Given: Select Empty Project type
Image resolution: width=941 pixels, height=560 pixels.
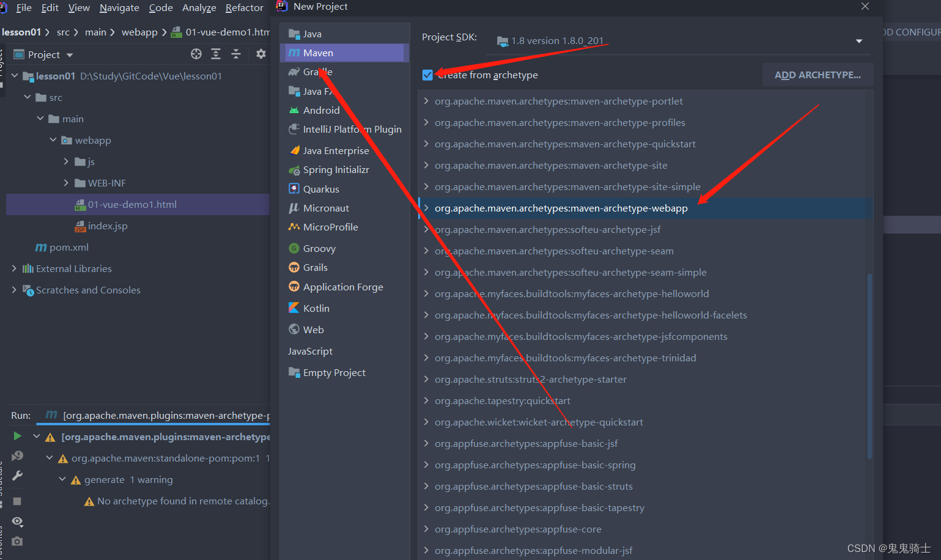Looking at the screenshot, I should (344, 372).
